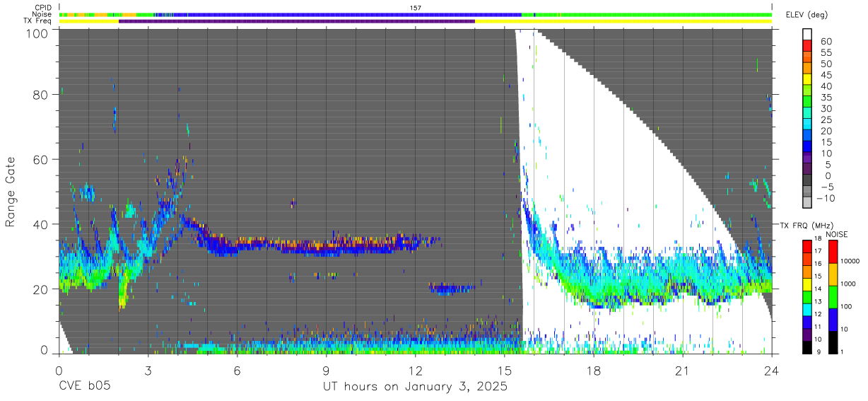Pick the green band between 100 and 1000 noise
Image resolution: width=868 pixels, height=401 pixels.
833,296
